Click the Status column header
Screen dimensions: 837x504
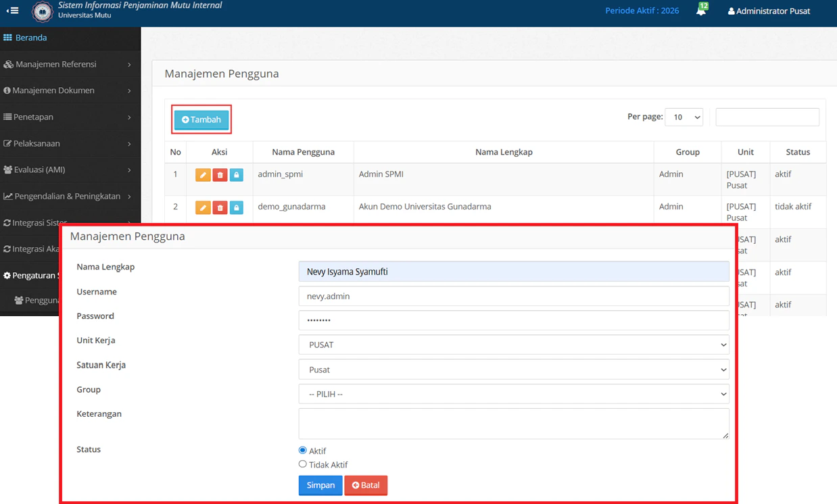[x=798, y=152]
